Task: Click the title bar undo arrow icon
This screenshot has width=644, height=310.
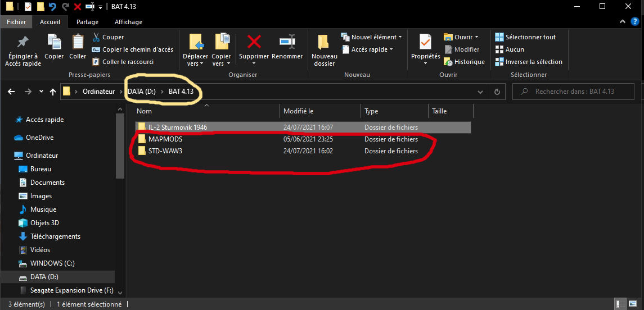Action: [x=52, y=7]
